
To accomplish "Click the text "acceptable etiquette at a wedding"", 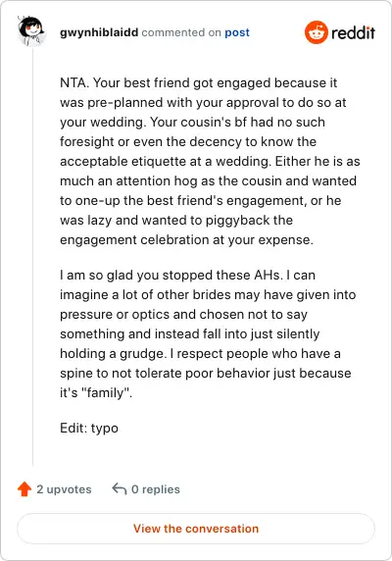I will click(x=164, y=162).
